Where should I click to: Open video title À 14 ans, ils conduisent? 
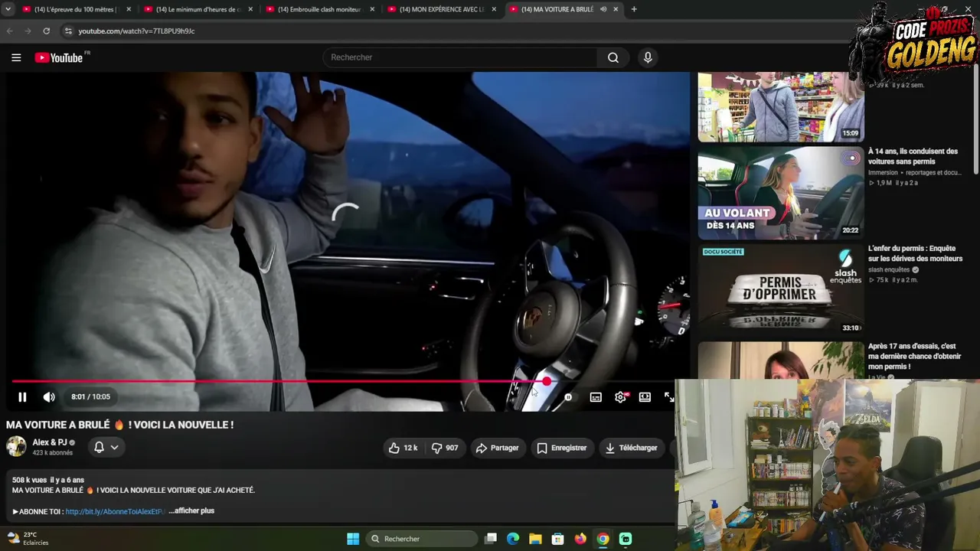coord(913,156)
